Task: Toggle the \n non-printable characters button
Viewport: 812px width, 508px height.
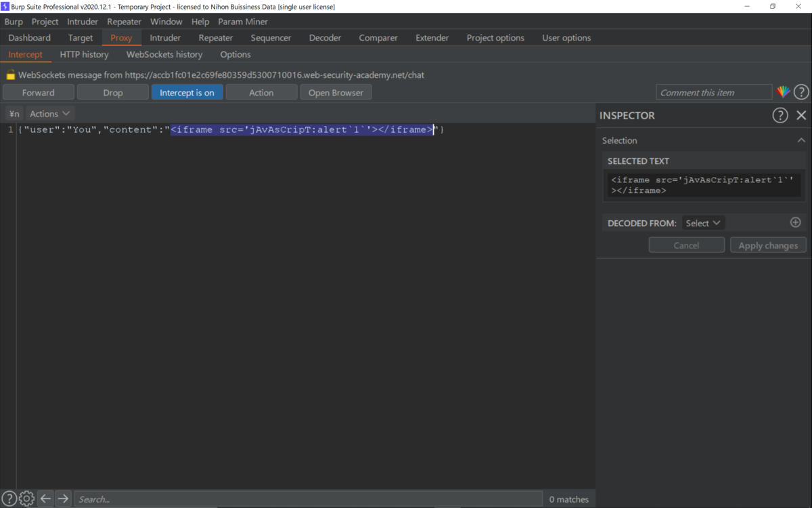Action: [14, 114]
